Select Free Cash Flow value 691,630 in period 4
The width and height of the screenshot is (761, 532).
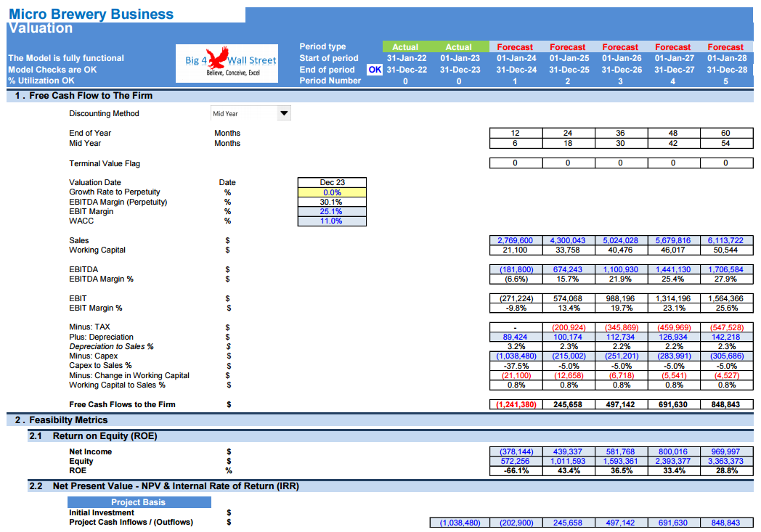pos(674,404)
